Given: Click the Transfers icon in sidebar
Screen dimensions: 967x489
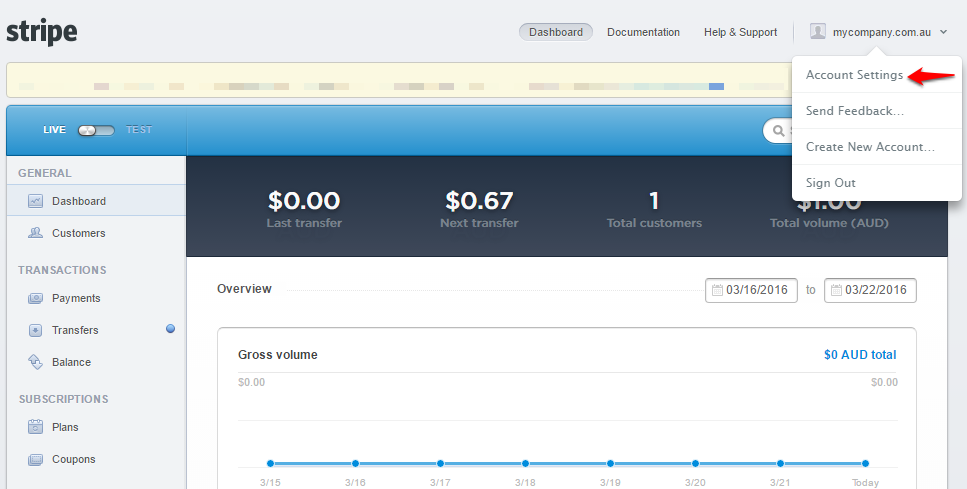Looking at the screenshot, I should (x=35, y=330).
